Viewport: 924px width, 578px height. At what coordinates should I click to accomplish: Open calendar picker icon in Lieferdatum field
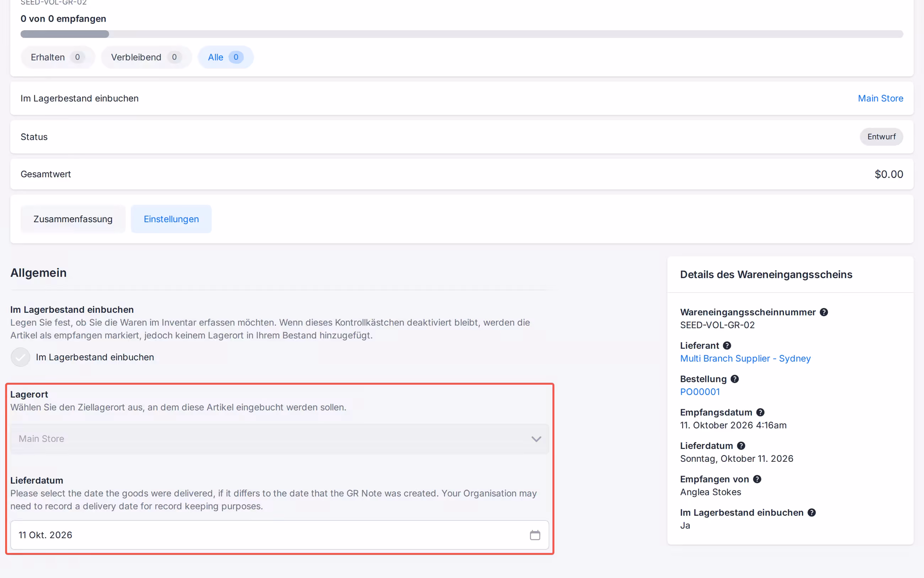click(535, 535)
